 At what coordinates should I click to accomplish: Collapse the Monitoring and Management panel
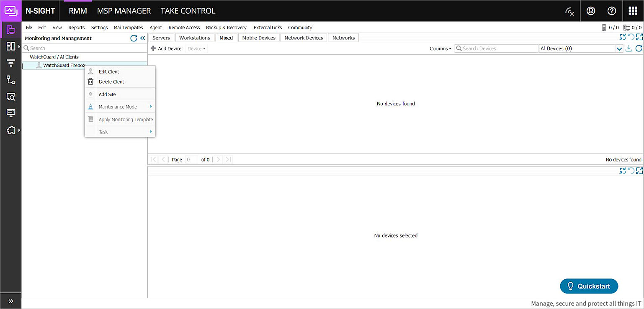(x=143, y=38)
